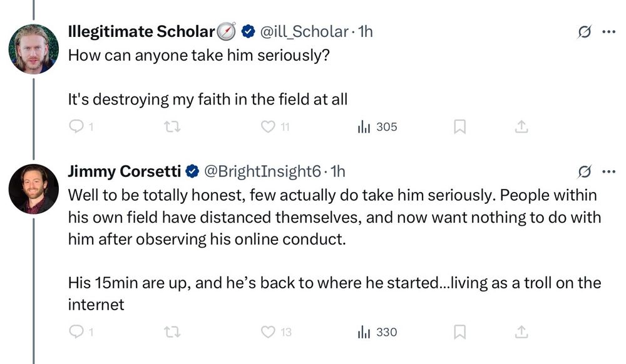Open the @ill_Scholar handle link
This screenshot has height=364, width=626.
tap(304, 31)
